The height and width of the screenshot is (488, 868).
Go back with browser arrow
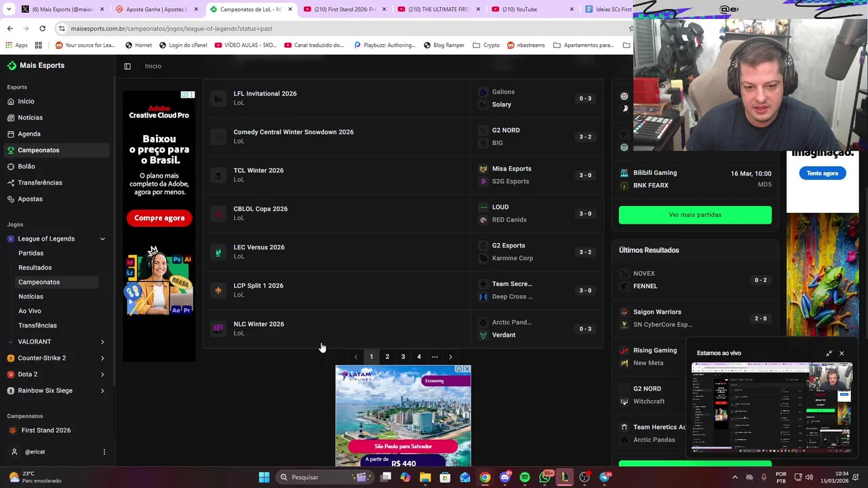[9, 28]
